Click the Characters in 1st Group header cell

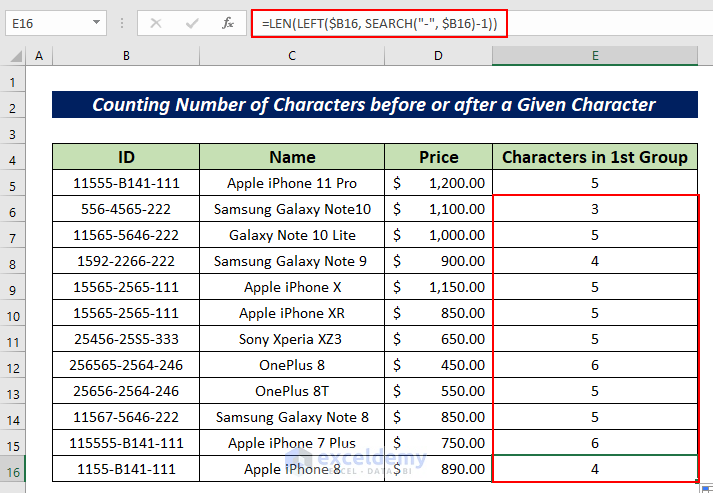pyautogui.click(x=594, y=157)
